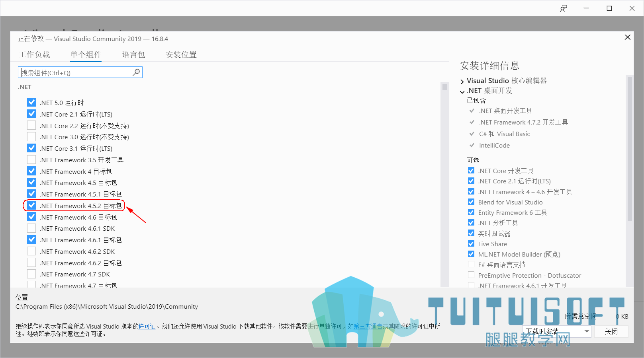The image size is (644, 358).
Task: Switch to the 工作负载 tab
Action: coord(35,54)
